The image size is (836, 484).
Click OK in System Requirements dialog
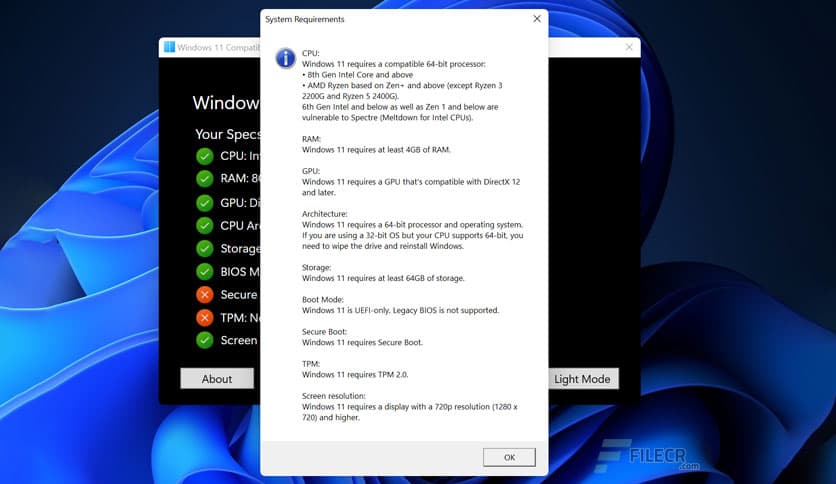(x=509, y=457)
